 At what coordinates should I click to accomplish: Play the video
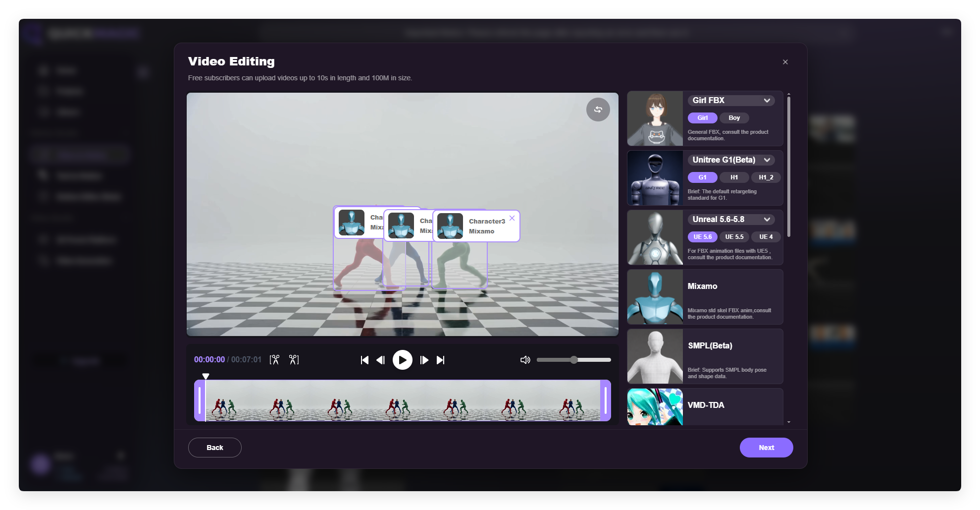[x=402, y=360]
